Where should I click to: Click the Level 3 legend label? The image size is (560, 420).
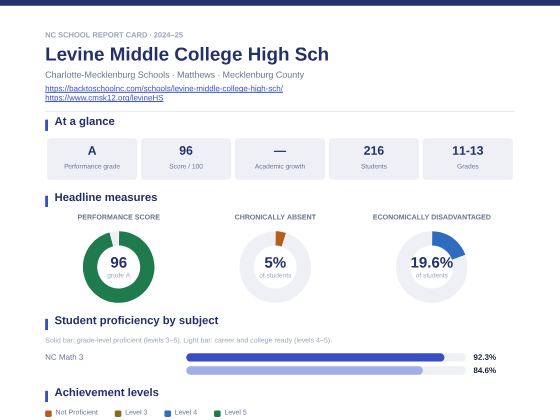136,412
